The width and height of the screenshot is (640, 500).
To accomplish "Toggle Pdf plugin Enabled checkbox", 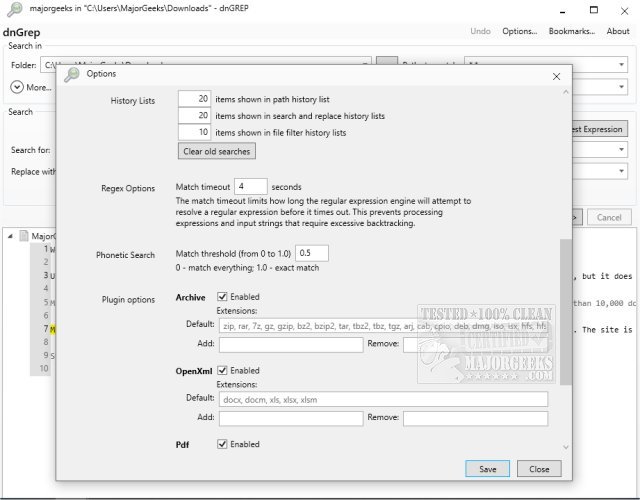I will pos(222,444).
